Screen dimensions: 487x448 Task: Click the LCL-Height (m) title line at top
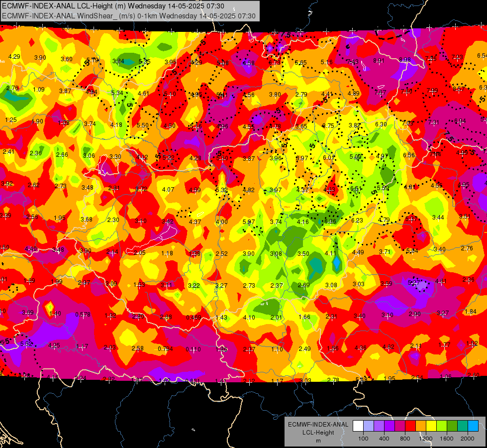113,6
